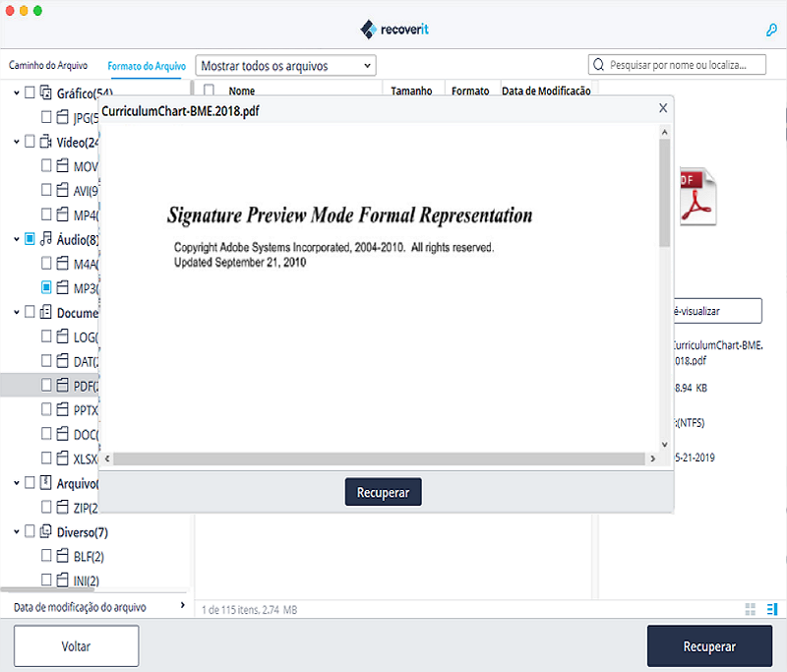Click the preview vertical scrollbar thumb

[665, 193]
